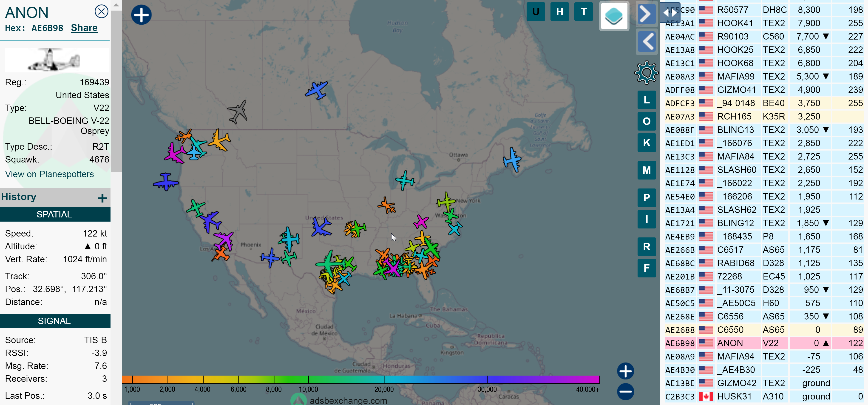Screen dimensions: 868x405
Task: Select the yellow-green aircraft near New York
Action: click(446, 202)
